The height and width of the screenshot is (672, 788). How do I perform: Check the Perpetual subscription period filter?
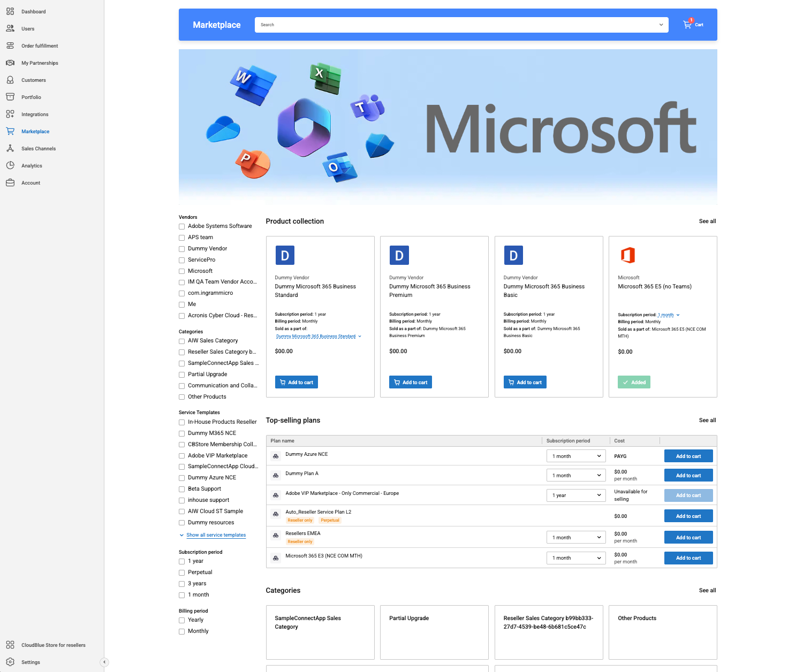(181, 572)
